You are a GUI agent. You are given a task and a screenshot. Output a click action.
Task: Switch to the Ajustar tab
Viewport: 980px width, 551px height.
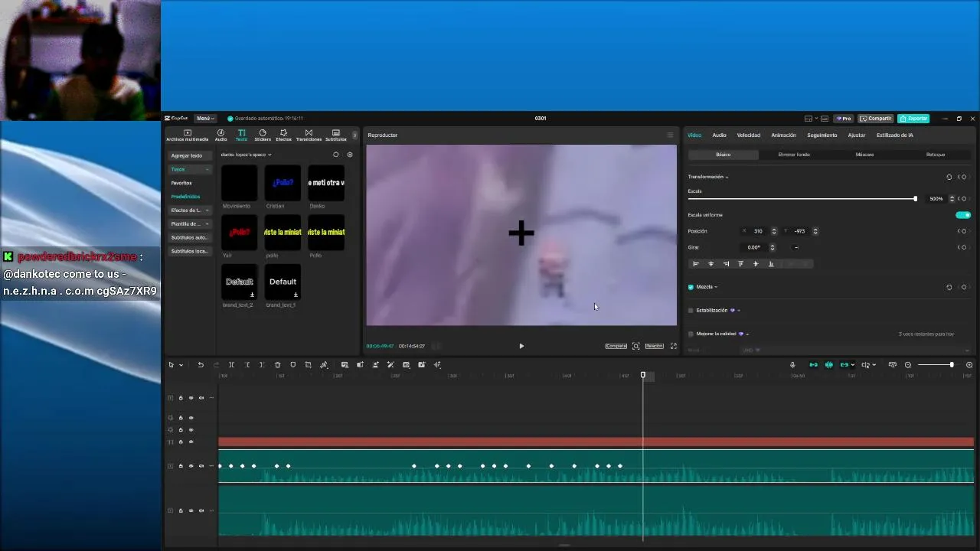tap(857, 135)
